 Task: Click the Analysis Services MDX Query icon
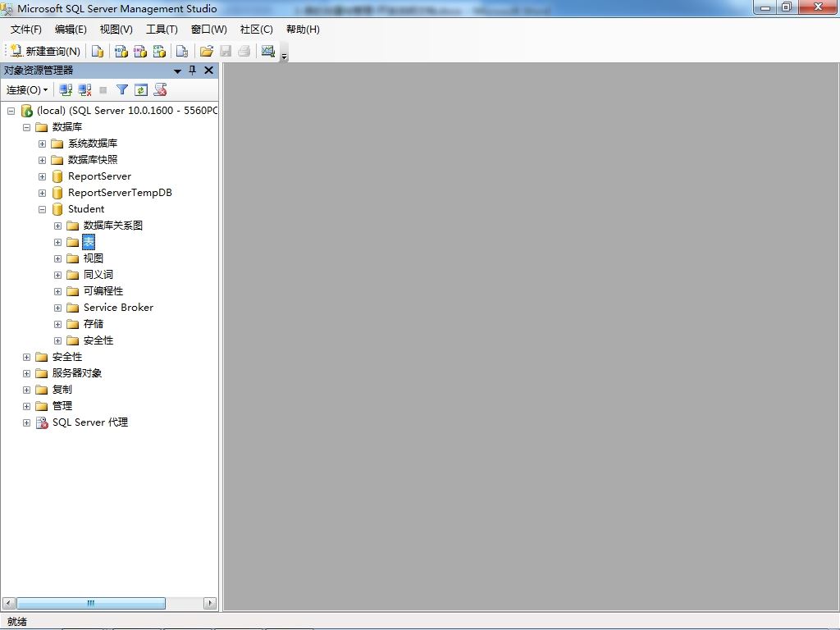click(121, 51)
